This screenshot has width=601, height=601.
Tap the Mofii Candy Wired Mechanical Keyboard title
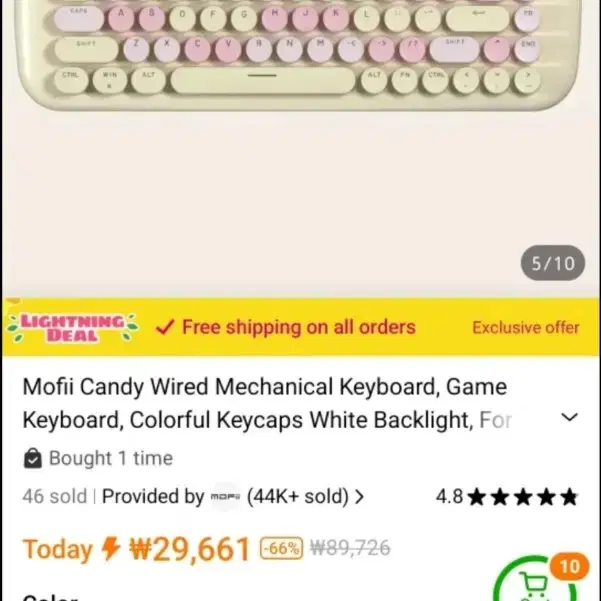pos(267,403)
